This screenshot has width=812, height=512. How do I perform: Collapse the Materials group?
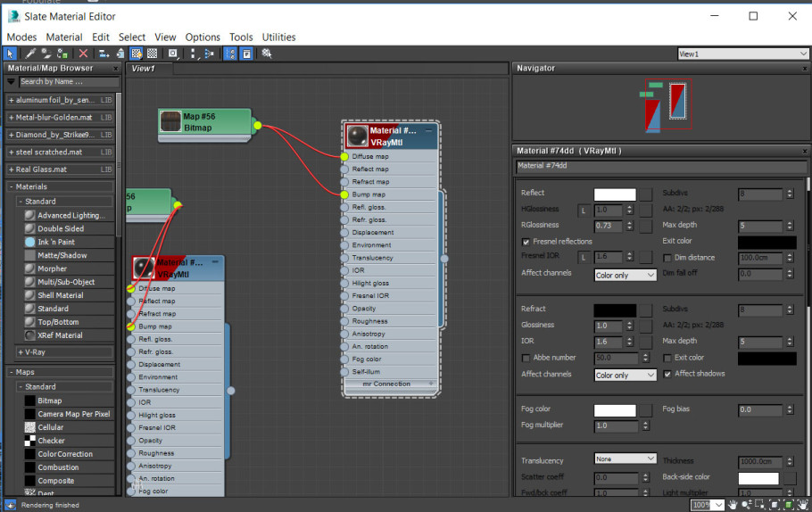[11, 186]
